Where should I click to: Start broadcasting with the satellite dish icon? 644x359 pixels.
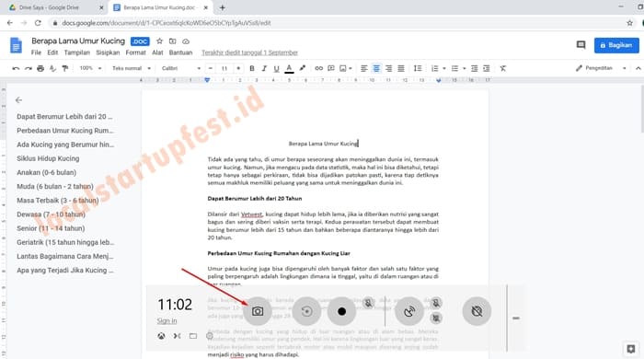coord(409,311)
